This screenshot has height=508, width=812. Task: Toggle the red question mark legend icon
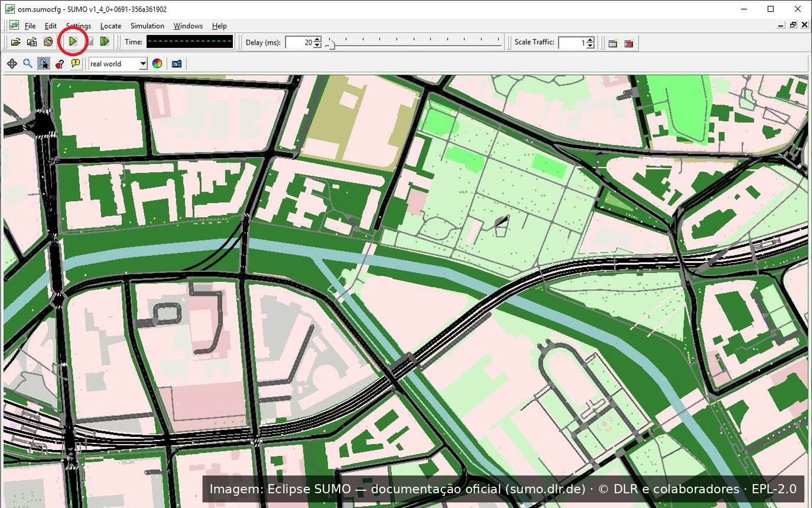[x=60, y=63]
